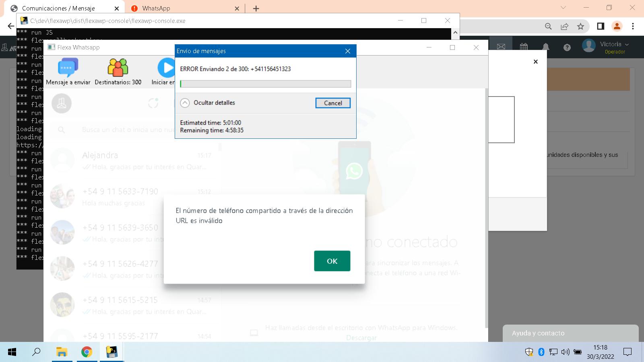This screenshot has height=362, width=644.
Task: Click search magnifier icon in WhatsApp chat list
Action: pyautogui.click(x=61, y=130)
